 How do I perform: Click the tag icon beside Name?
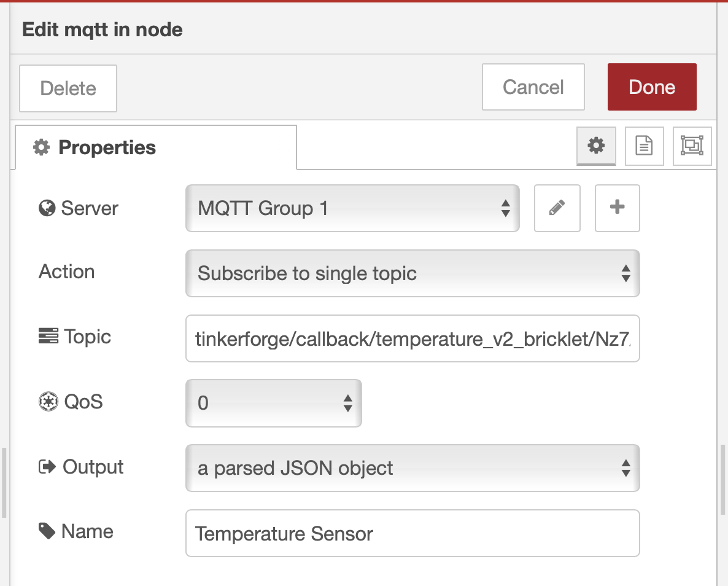coord(48,531)
